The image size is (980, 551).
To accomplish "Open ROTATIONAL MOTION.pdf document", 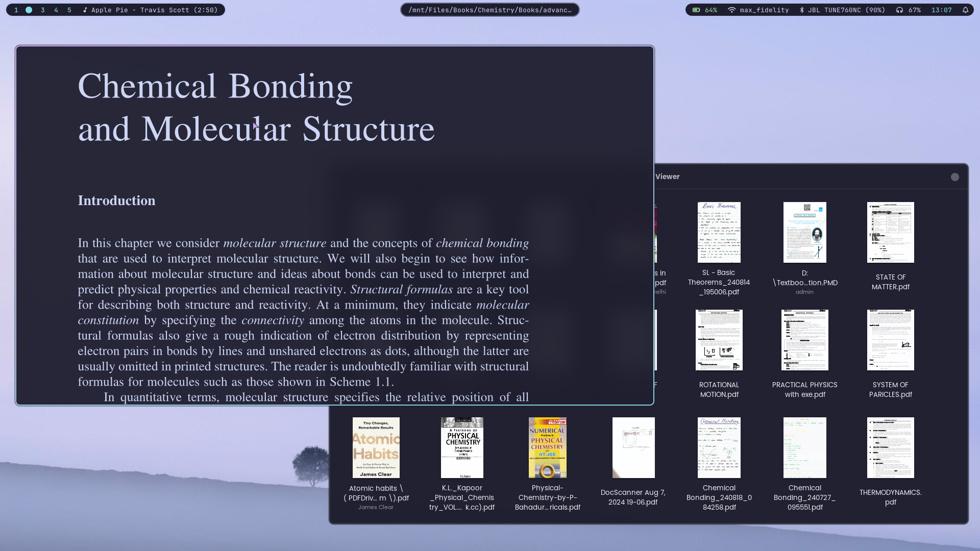I will (x=719, y=340).
